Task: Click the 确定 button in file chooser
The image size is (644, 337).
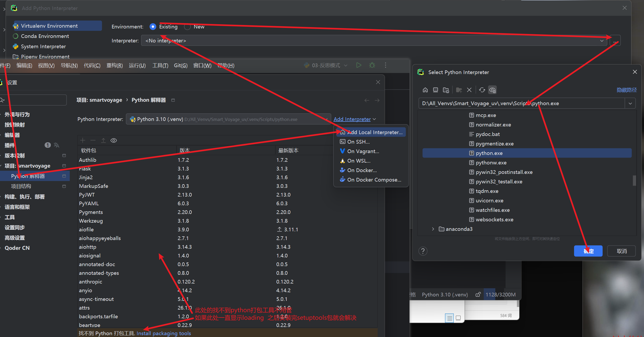Action: tap(588, 251)
